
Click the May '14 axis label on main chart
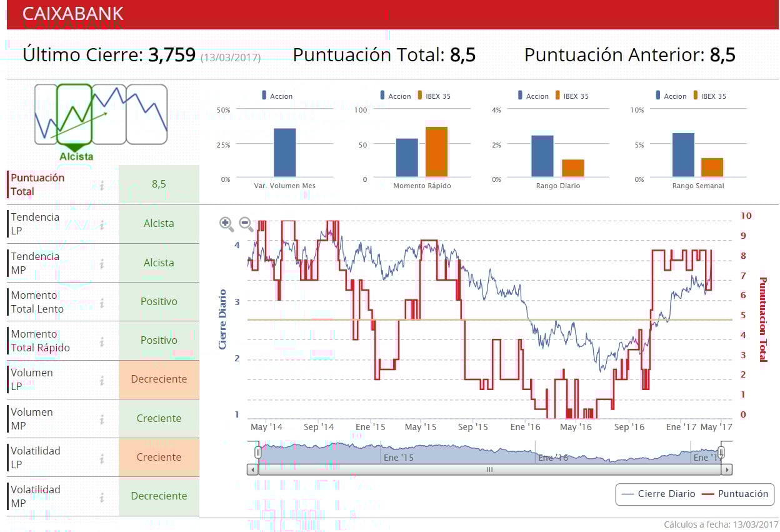266,427
